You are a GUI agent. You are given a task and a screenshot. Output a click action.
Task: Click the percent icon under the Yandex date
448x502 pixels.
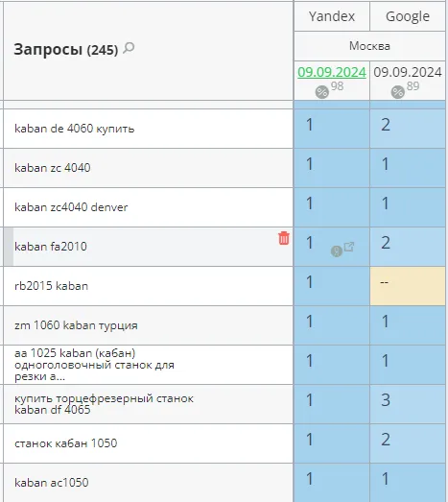coord(322,92)
